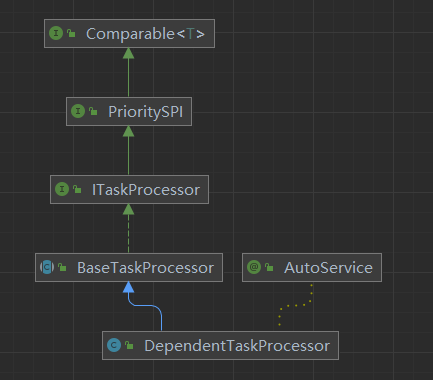
Task: Select the Comparable<T> diagram node label
Action: [145, 34]
